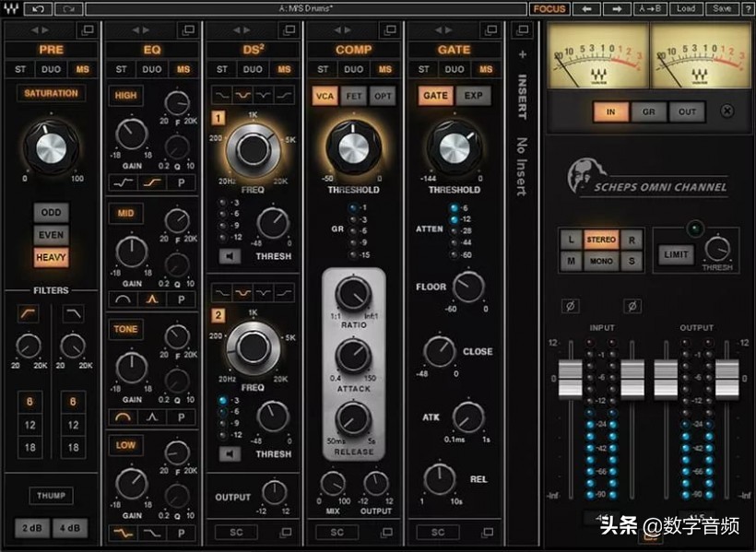Image resolution: width=756 pixels, height=552 pixels.
Task: Click the FOCUS button
Action: (x=549, y=8)
